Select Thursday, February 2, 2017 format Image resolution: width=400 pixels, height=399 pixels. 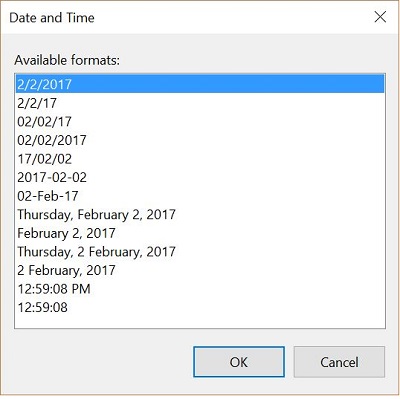[200, 215]
